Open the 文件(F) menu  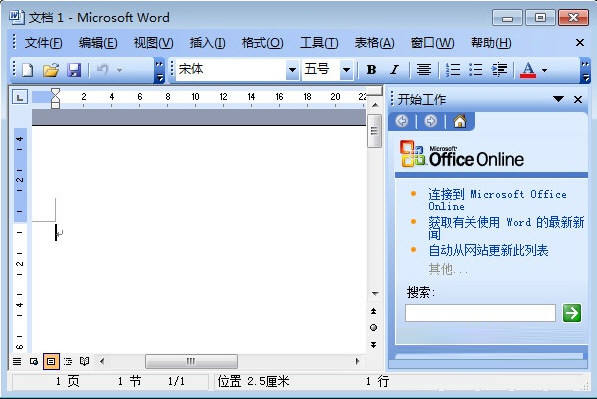click(43, 43)
